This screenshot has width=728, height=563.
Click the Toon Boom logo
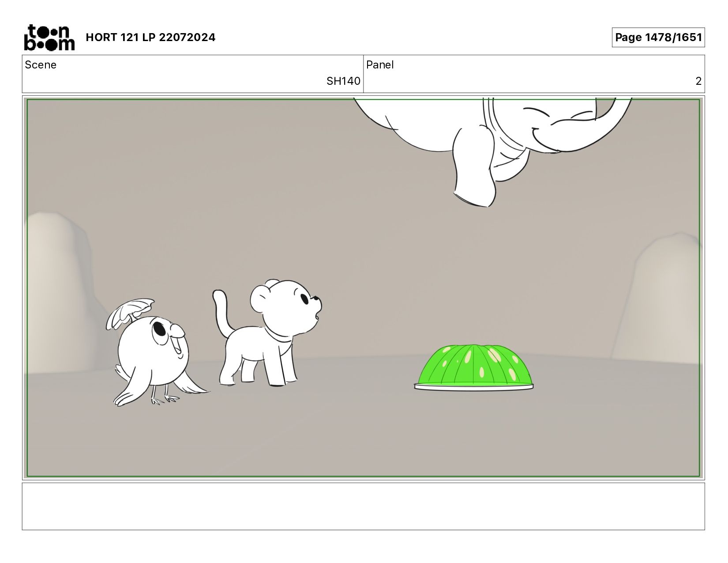click(x=49, y=38)
